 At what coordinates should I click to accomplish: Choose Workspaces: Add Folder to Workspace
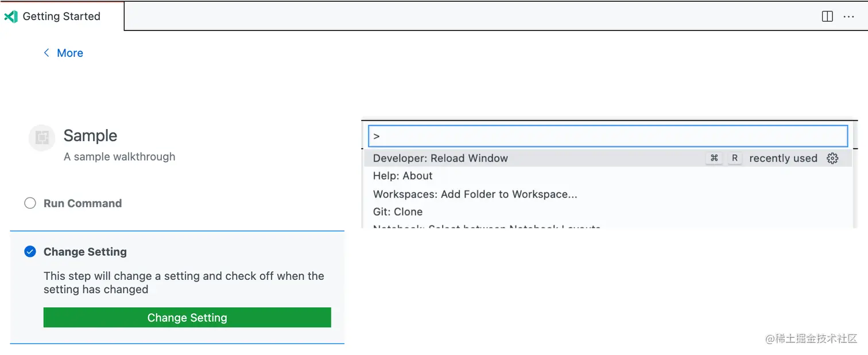point(608,194)
